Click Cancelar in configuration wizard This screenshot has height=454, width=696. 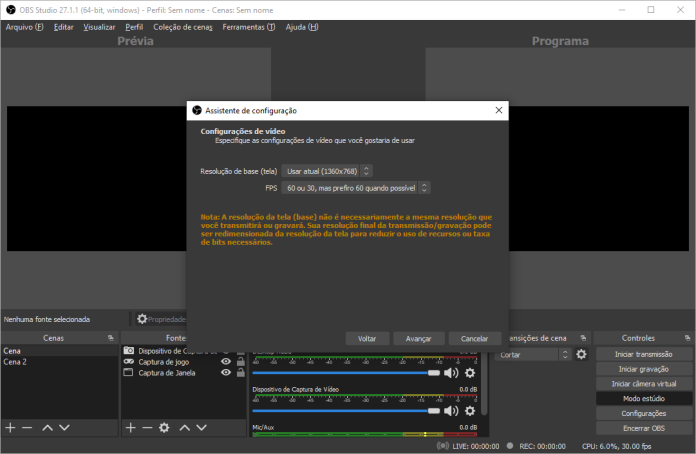coord(475,339)
